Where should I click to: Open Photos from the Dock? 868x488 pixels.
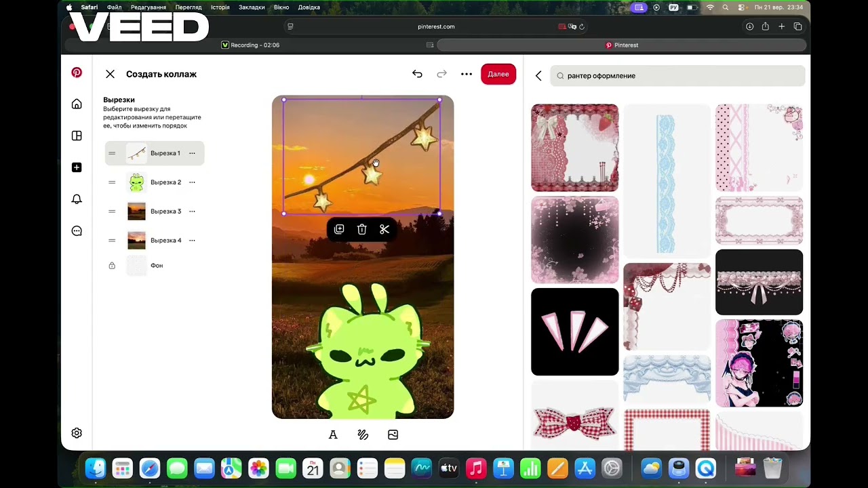pos(258,468)
